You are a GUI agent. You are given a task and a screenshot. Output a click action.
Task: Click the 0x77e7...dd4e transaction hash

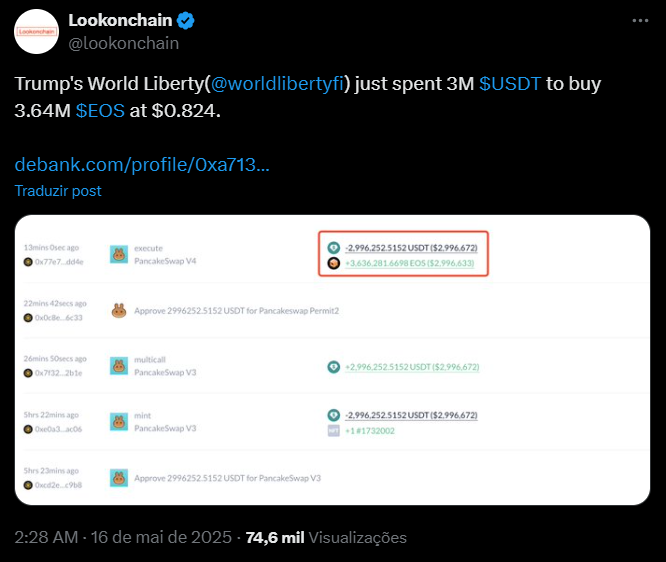(x=60, y=261)
